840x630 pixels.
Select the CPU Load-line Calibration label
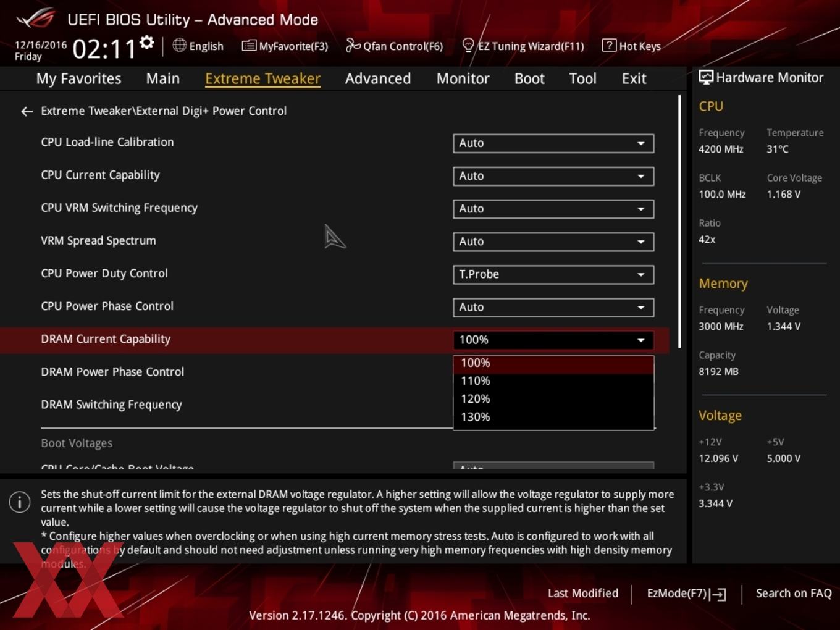(107, 142)
